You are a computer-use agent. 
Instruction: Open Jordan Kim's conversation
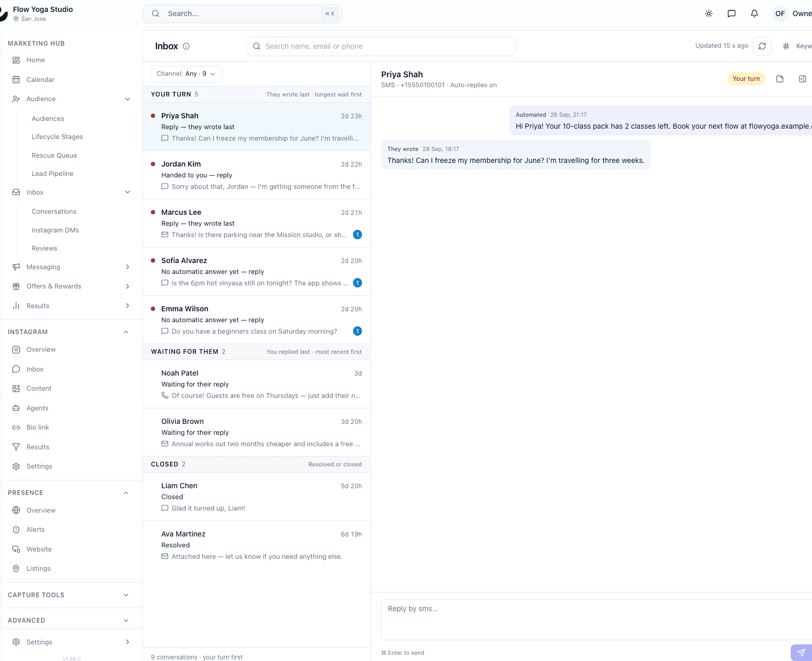(256, 175)
